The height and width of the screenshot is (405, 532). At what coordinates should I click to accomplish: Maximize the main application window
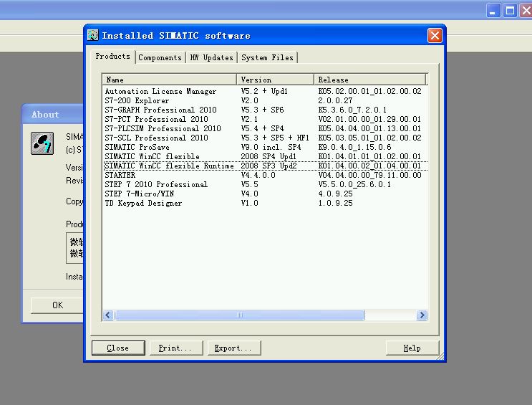pyautogui.click(x=510, y=11)
